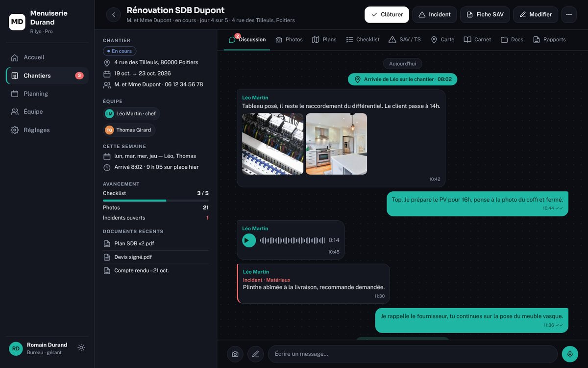Screen dimensions: 588x368
Task: Seek in the voice message waveform
Action: pyautogui.click(x=292, y=240)
